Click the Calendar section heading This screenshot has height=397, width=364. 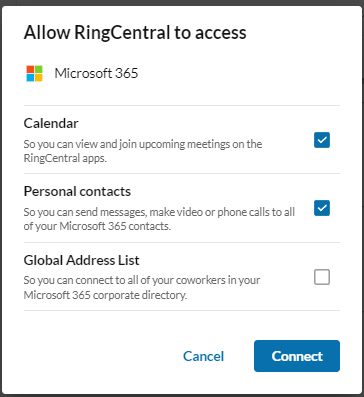pyautogui.click(x=51, y=124)
